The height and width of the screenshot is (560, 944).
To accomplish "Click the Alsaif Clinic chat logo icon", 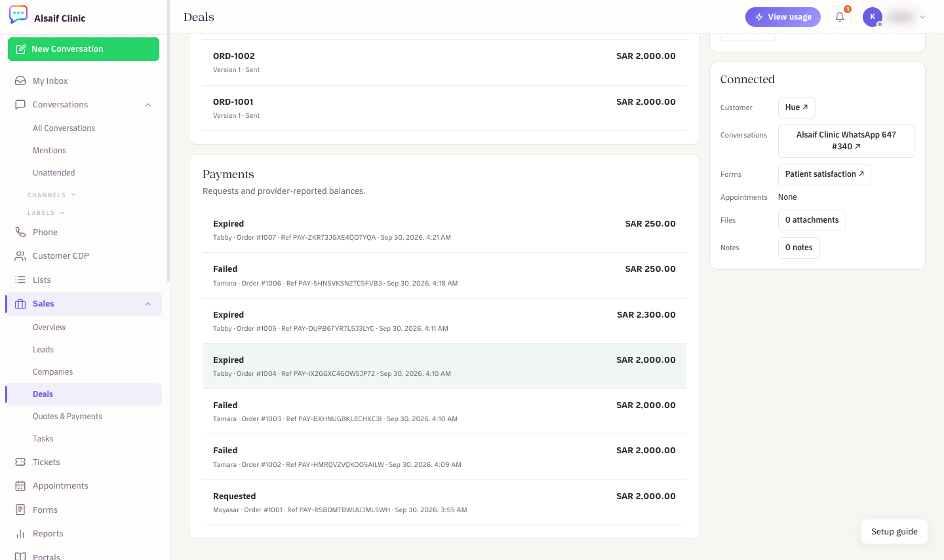I will click(18, 14).
